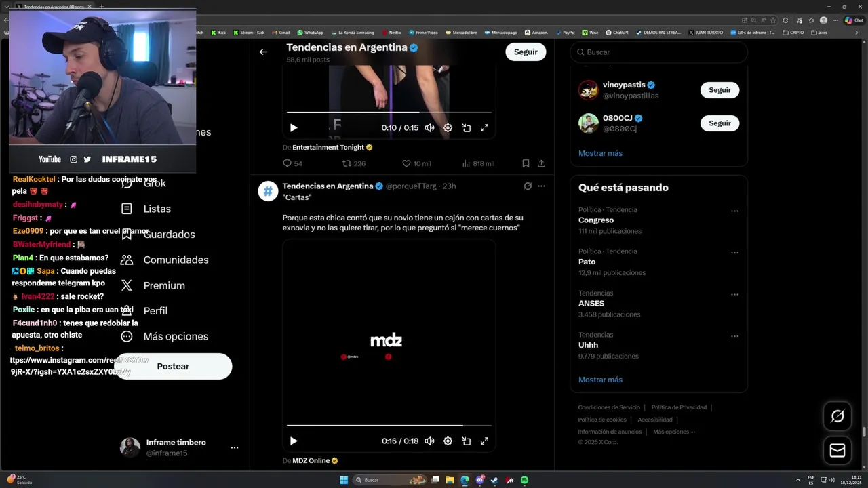Viewport: 868px width, 488px height.
Task: Open the ChatGPT bookmark
Action: [x=618, y=33]
